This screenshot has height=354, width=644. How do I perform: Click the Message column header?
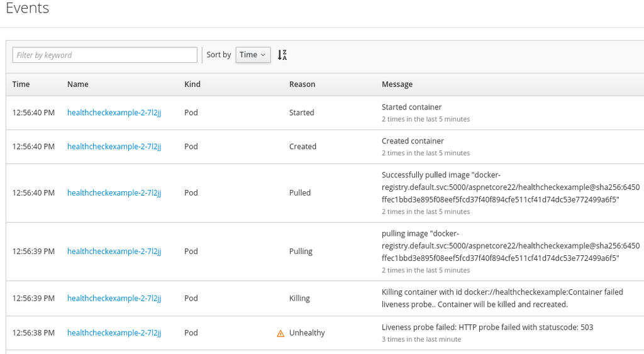click(397, 84)
